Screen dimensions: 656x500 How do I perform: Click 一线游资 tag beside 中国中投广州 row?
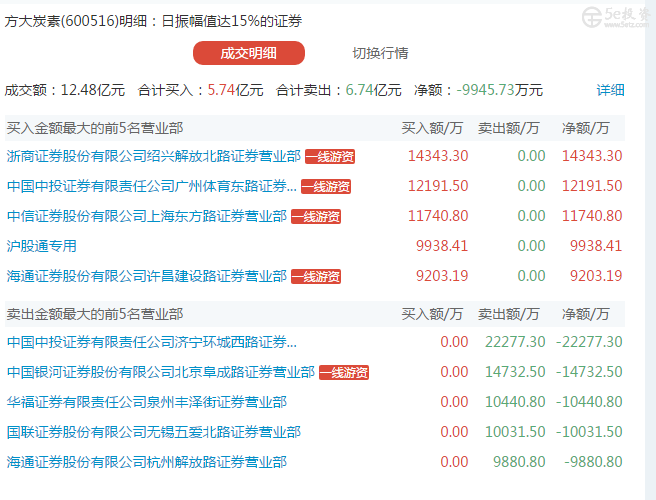click(326, 187)
